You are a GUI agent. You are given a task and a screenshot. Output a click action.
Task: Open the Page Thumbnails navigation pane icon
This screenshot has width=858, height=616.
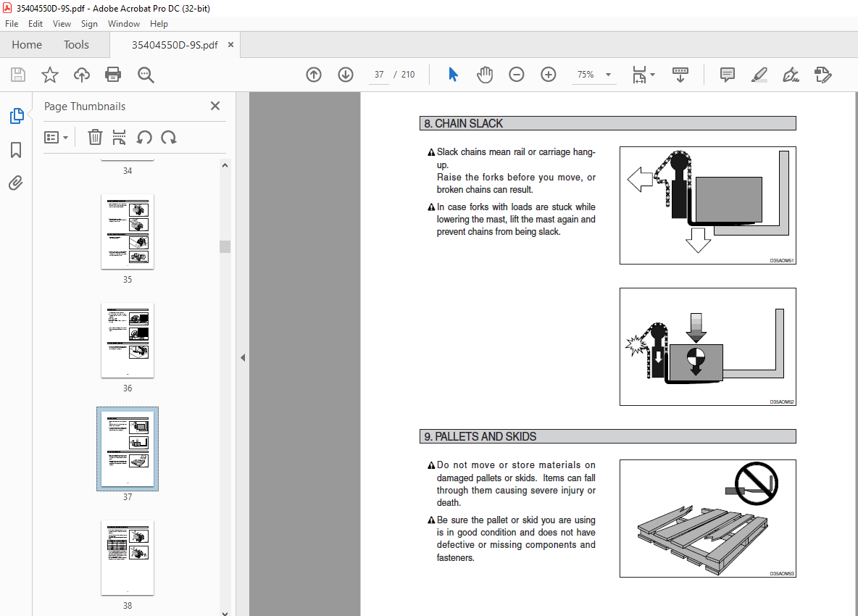coord(17,116)
